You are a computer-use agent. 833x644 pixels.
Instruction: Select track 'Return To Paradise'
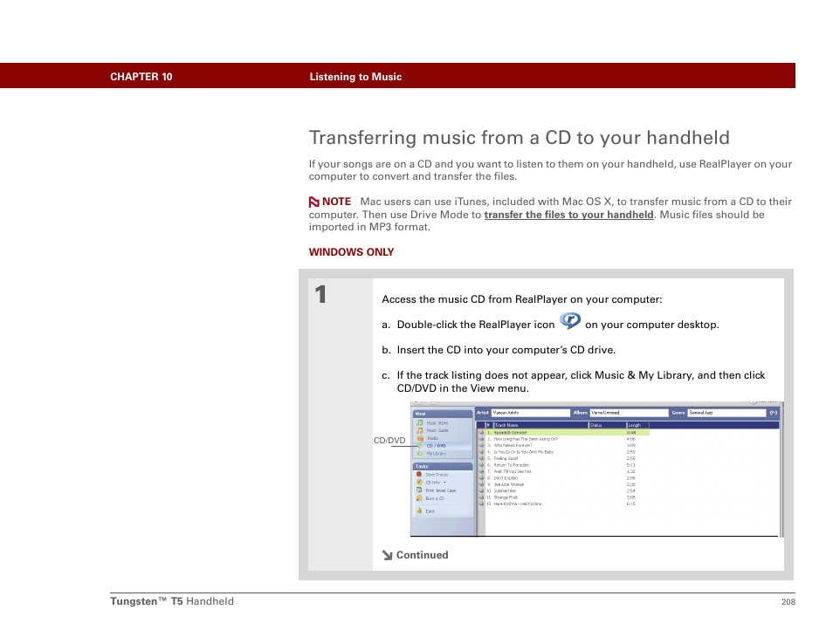511,465
